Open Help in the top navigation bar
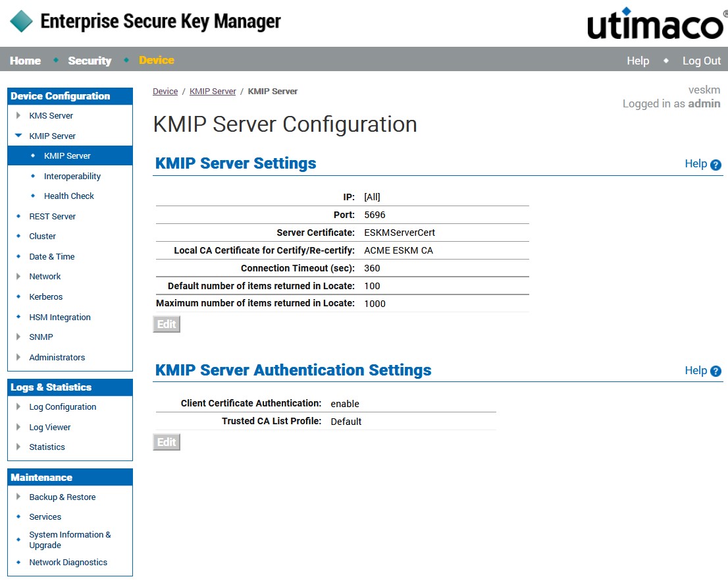This screenshot has width=728, height=583. tap(638, 61)
